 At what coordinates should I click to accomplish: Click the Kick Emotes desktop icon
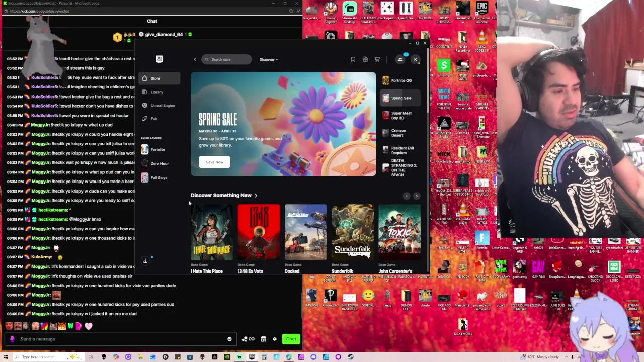[x=463, y=327]
